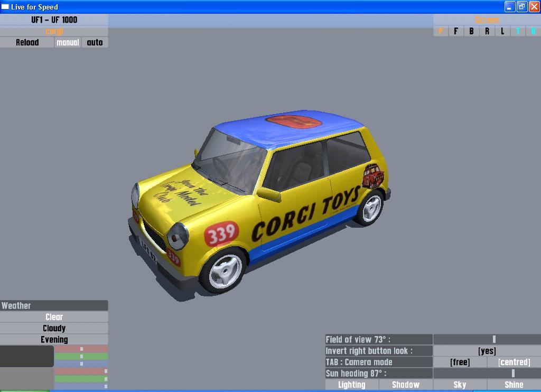Adjust the upper blue color slider
The width and height of the screenshot is (541, 392).
(81, 363)
